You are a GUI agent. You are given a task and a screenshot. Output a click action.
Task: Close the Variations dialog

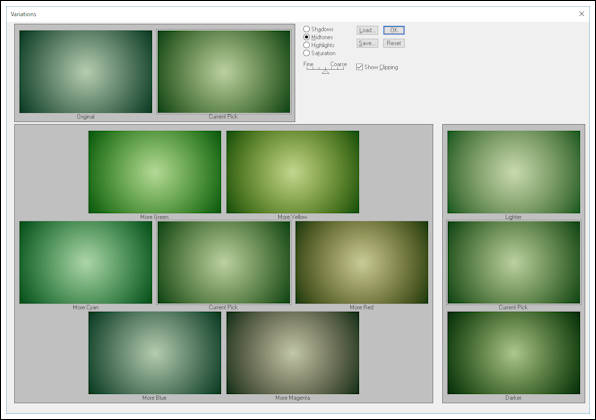582,14
